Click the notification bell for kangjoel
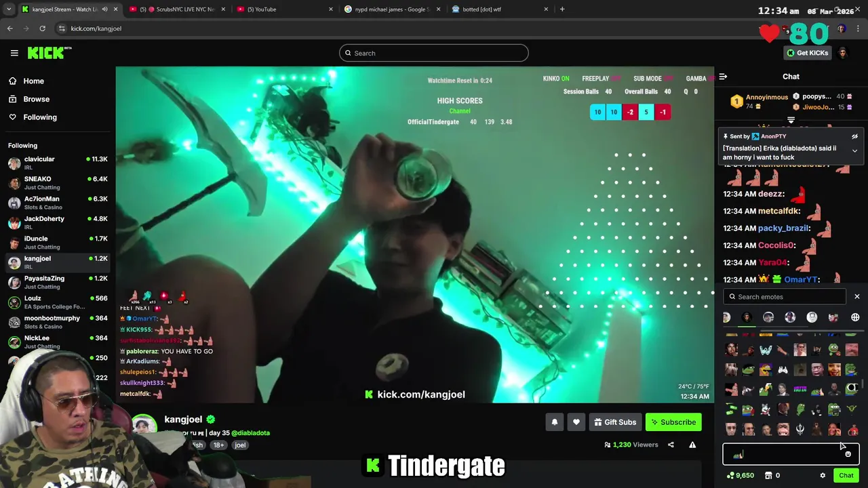Image resolution: width=868 pixels, height=488 pixels. [x=554, y=422]
